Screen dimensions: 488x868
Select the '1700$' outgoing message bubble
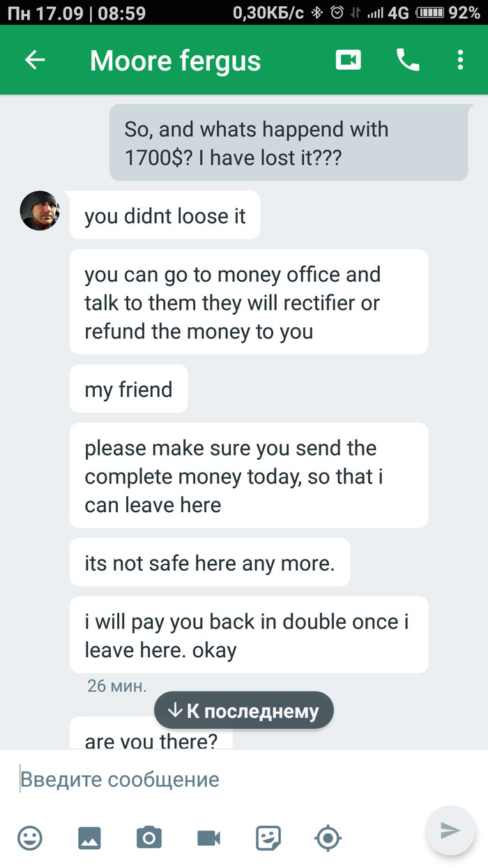point(289,143)
